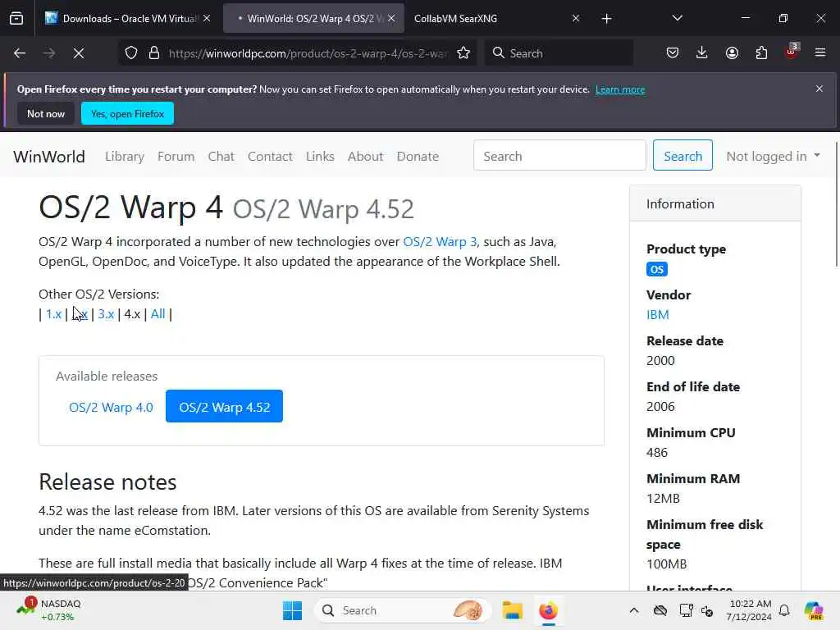Bookmark this page with the star

[x=463, y=53]
